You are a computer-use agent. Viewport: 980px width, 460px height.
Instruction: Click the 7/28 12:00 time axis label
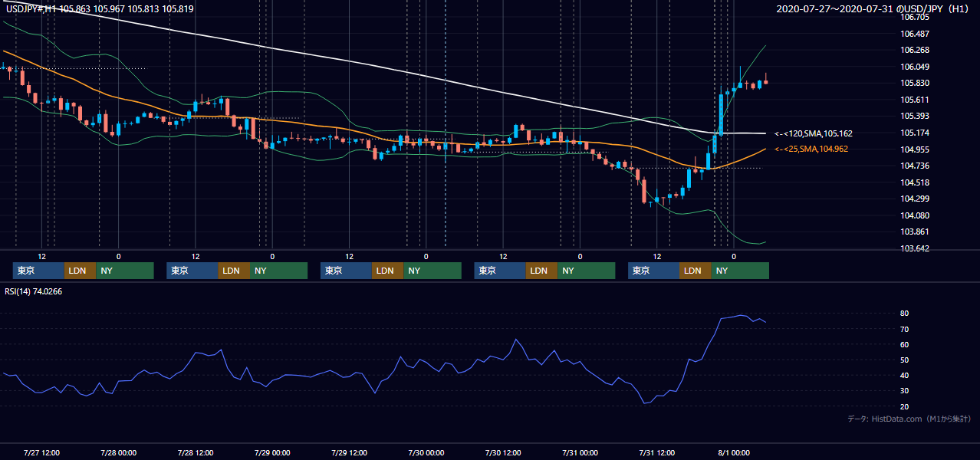(x=196, y=452)
